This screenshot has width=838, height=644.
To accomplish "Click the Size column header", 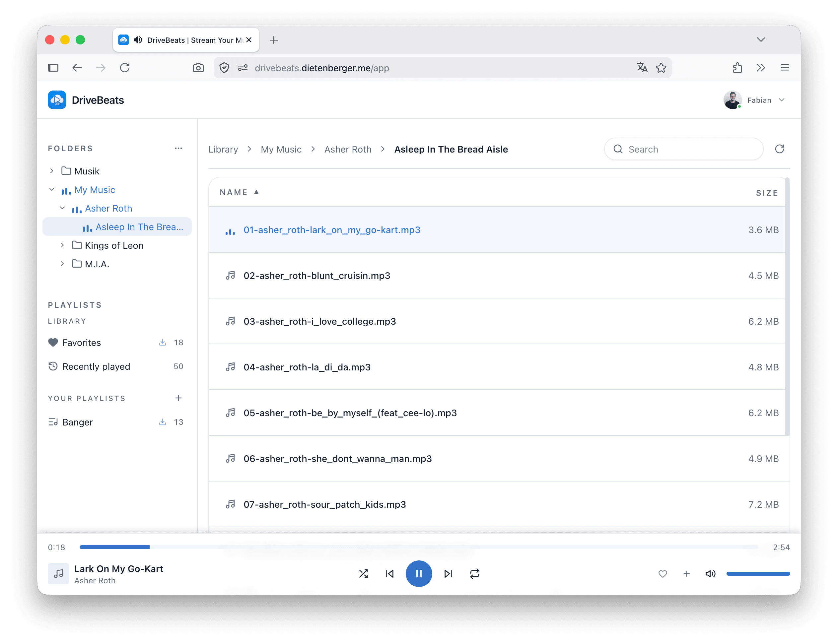I will pyautogui.click(x=767, y=193).
